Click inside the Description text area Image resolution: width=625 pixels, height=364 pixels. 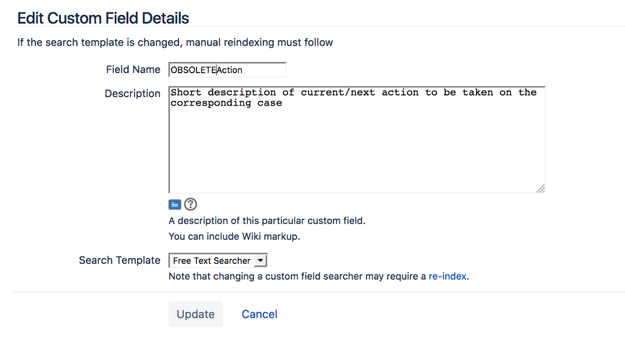pos(357,150)
